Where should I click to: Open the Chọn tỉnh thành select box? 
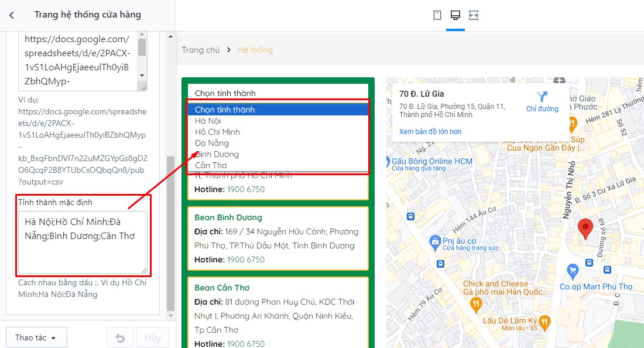point(278,93)
